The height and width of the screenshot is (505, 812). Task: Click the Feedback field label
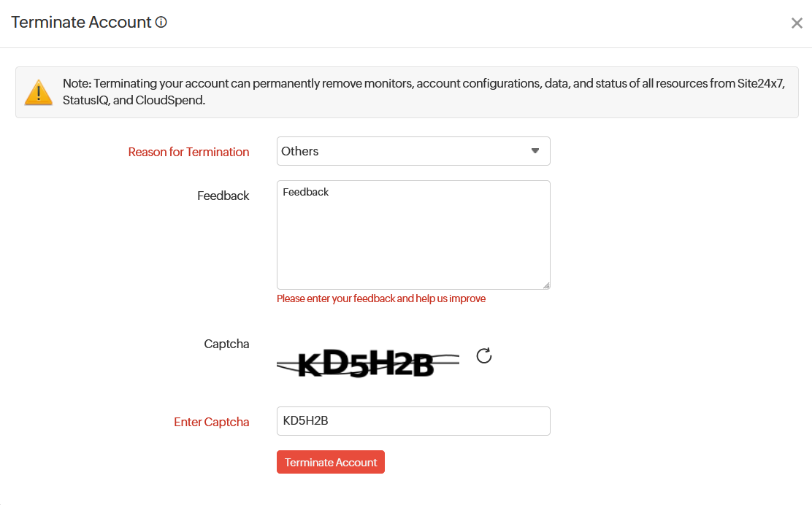pos(223,196)
